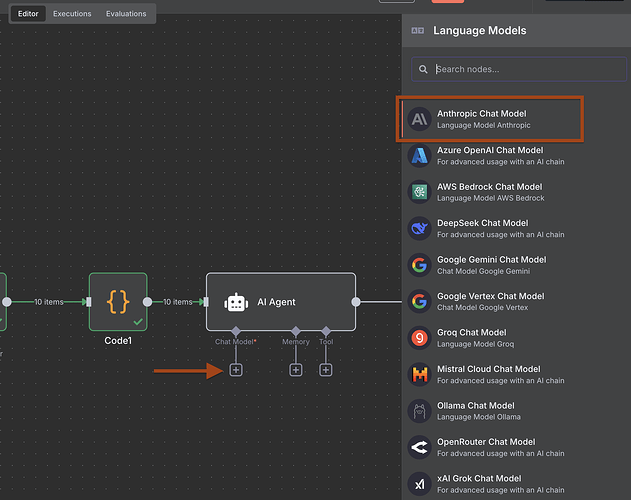Click the Chat Model diamond connector
Screen dimensions: 631x500
pos(236,331)
